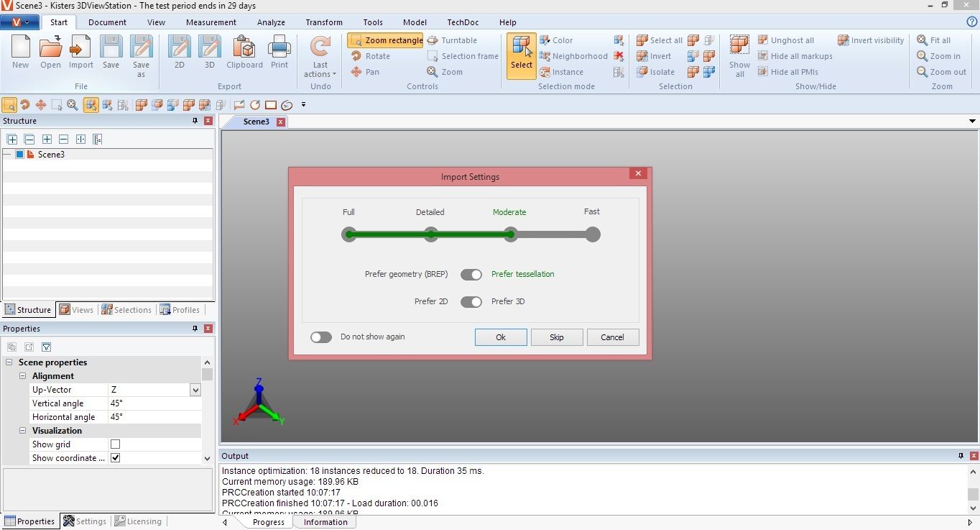The image size is (980, 530).
Task: Enable the Do not show again switch
Action: pyautogui.click(x=321, y=337)
